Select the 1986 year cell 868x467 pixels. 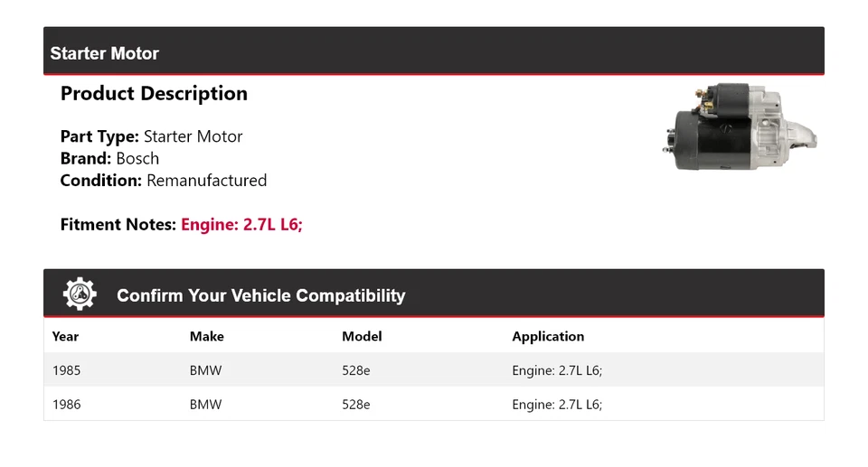[x=66, y=405]
